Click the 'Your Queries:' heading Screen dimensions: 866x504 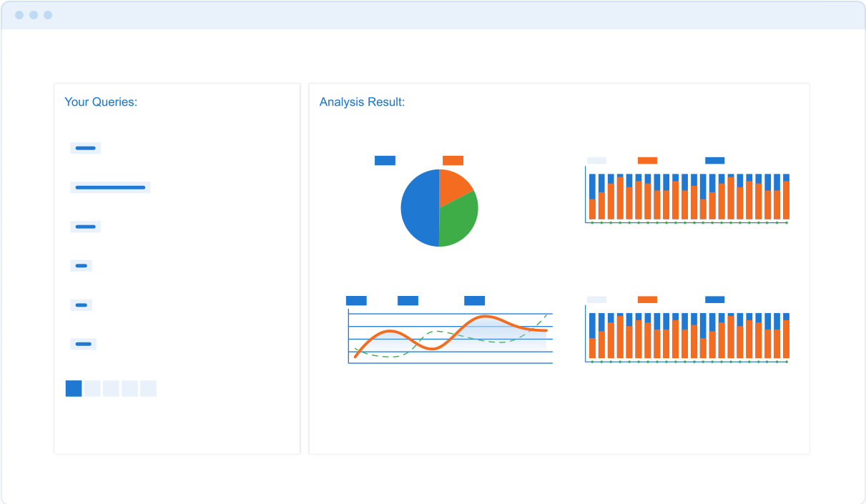101,102
